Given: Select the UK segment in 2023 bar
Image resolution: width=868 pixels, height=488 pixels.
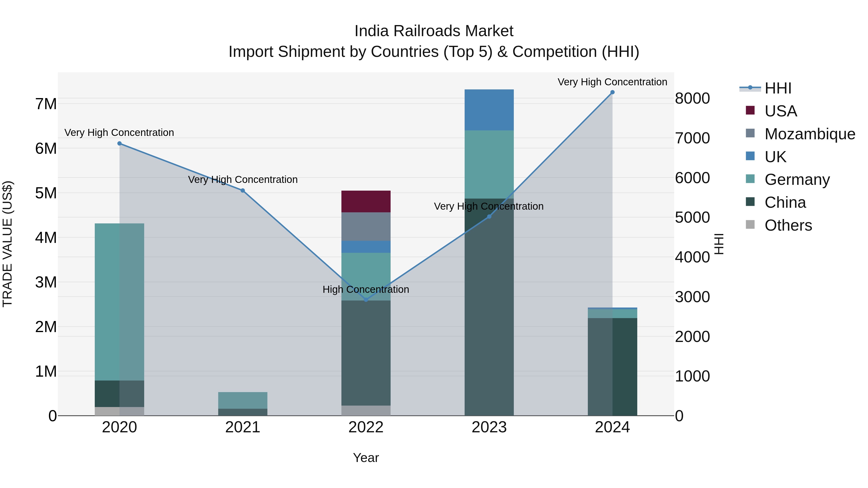Looking at the screenshot, I should pyautogui.click(x=489, y=110).
